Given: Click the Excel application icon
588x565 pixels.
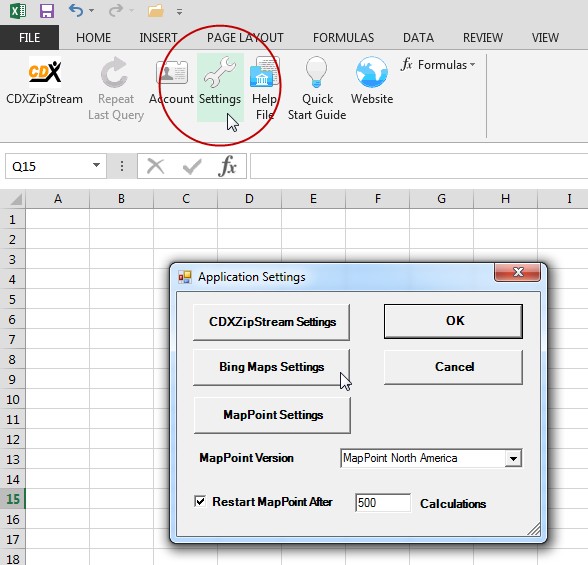Looking at the screenshot, I should [18, 11].
